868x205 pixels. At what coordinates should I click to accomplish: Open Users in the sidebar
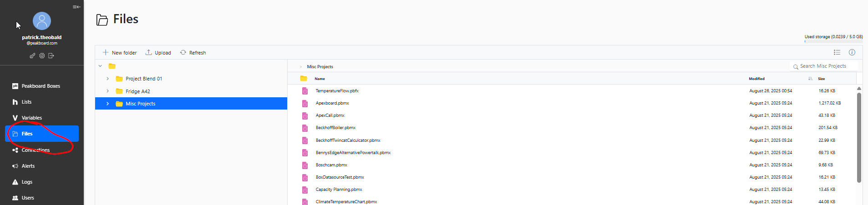pyautogui.click(x=42, y=198)
